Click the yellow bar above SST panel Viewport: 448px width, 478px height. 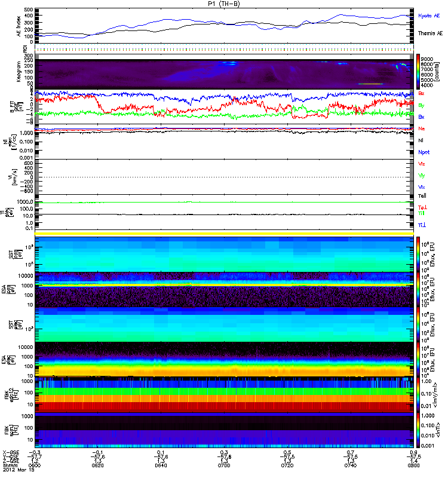tap(224, 234)
